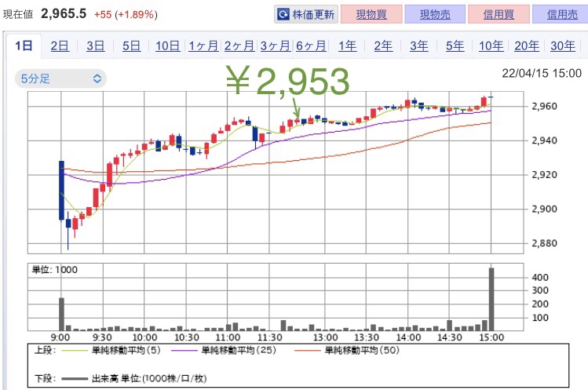
Task: Click the large blue 9:00 opening candlestick
Action: pos(61,190)
